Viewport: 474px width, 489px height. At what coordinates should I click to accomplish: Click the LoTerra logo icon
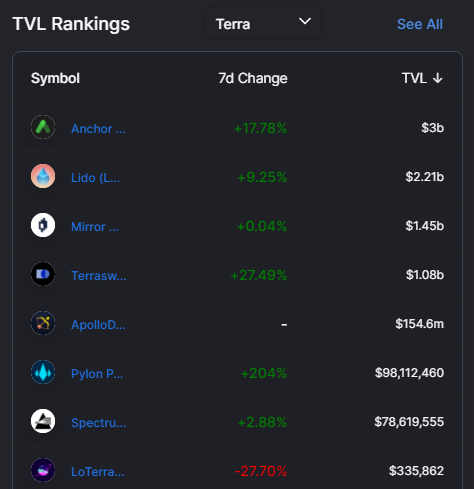43,470
